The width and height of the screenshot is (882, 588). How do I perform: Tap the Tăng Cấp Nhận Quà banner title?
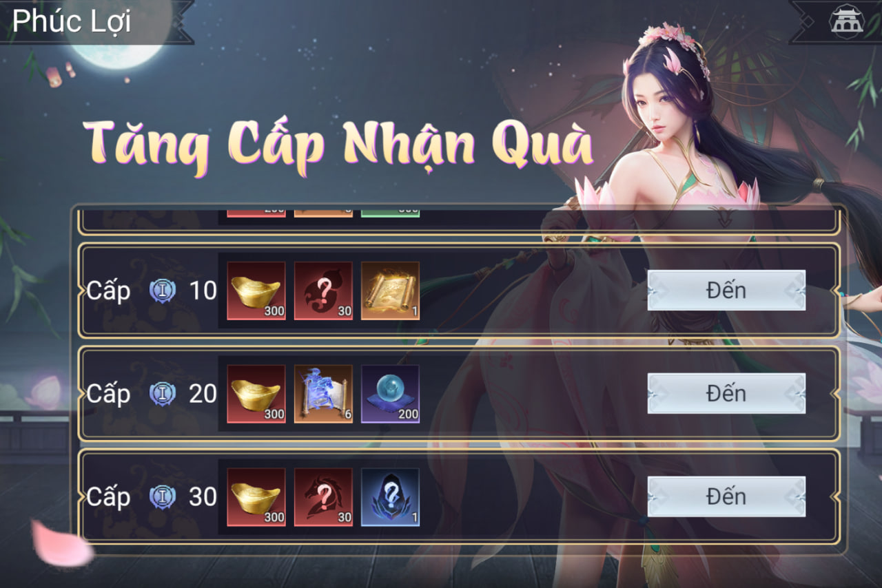(338, 146)
